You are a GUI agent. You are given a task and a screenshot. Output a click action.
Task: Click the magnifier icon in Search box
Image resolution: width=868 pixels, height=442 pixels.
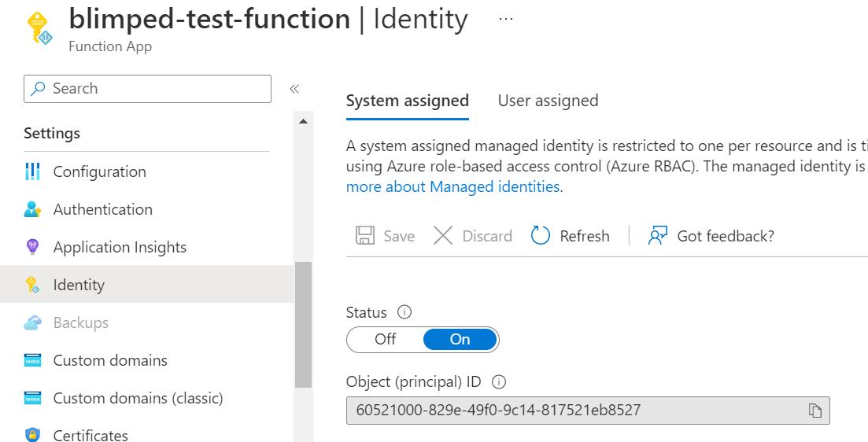[x=38, y=89]
